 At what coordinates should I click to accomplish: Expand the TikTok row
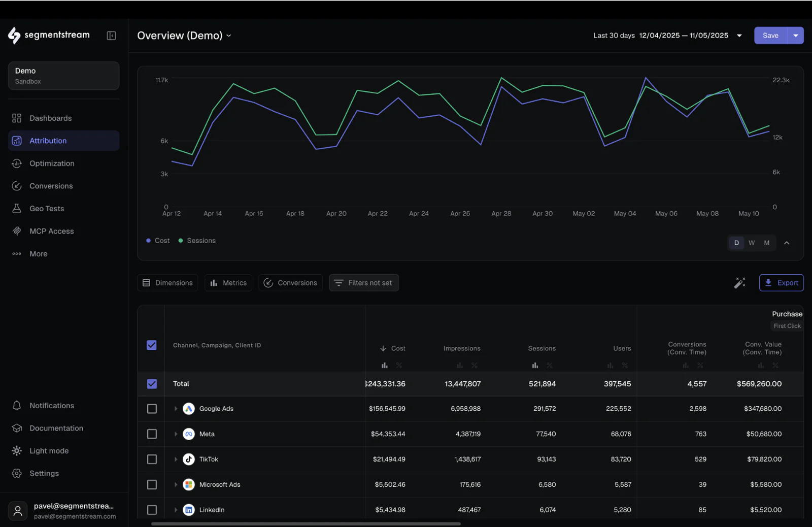coord(176,459)
